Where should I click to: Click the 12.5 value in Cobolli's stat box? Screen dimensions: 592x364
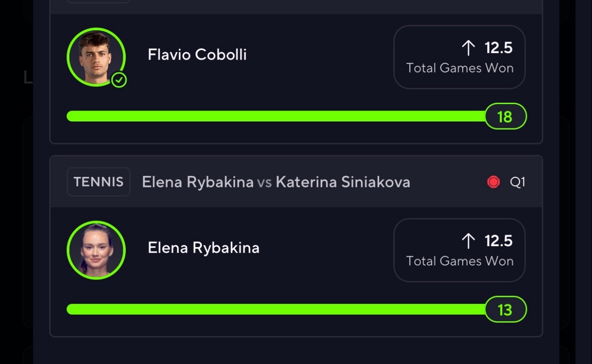coord(498,48)
